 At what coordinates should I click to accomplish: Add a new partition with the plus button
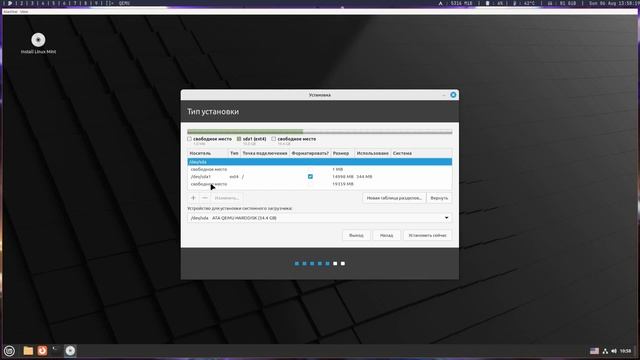[x=193, y=198]
